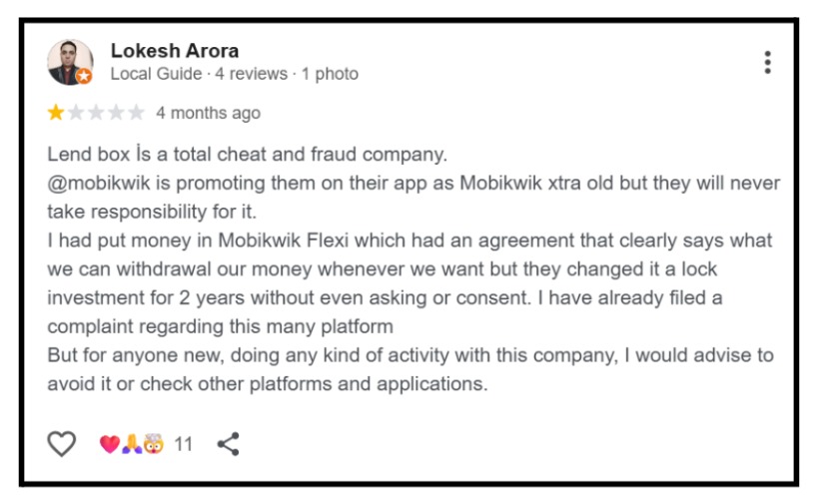The width and height of the screenshot is (818, 504).
Task: Click the red heart emoji reaction
Action: 109,444
